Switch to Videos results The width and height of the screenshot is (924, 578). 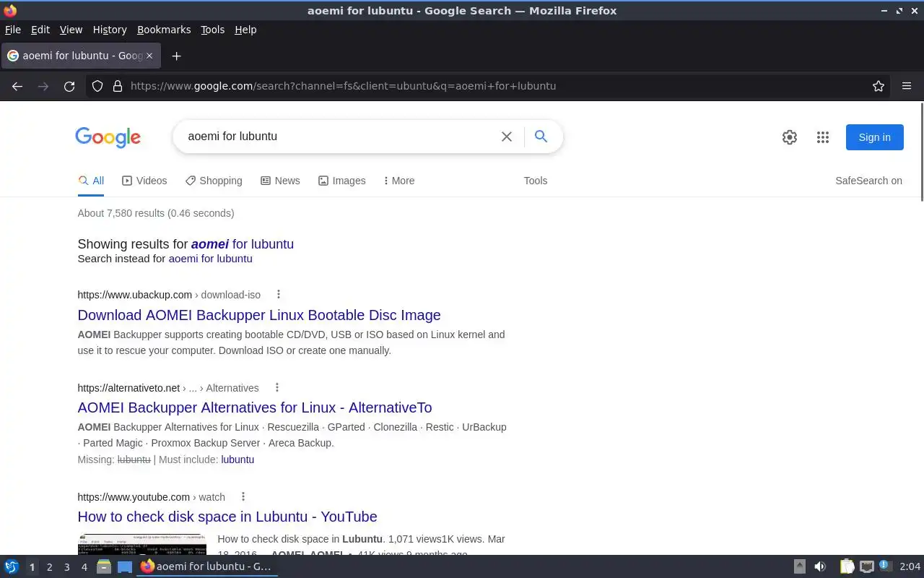click(x=144, y=181)
